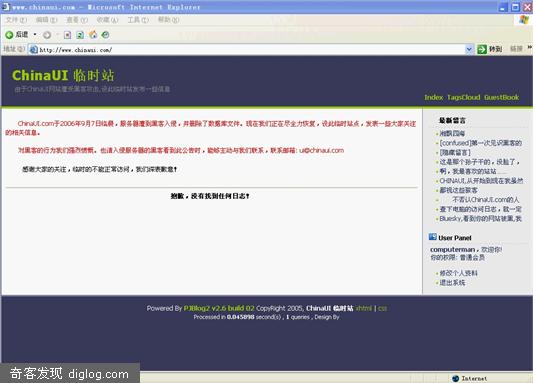Click the 抱歉，没有找到任何日志 message
The height and width of the screenshot is (383, 533).
210,196
